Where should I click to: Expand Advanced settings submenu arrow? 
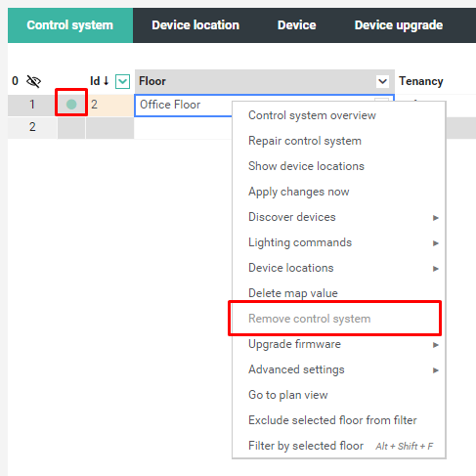pos(436,370)
